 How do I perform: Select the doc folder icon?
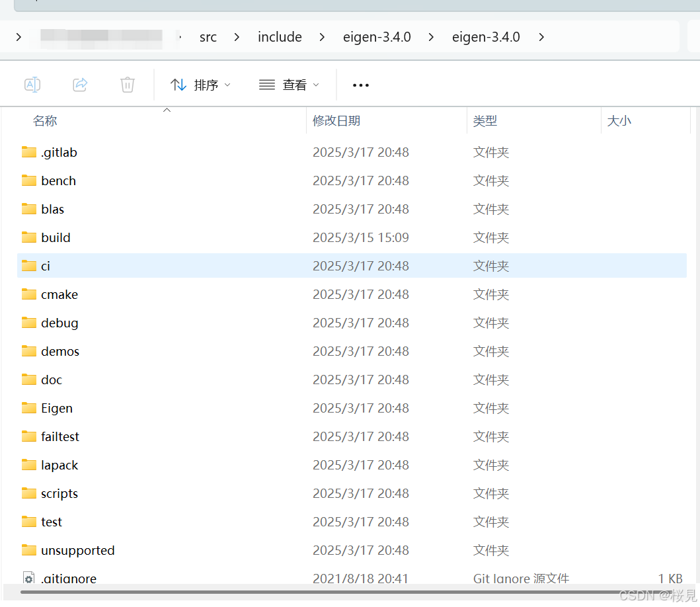[29, 380]
